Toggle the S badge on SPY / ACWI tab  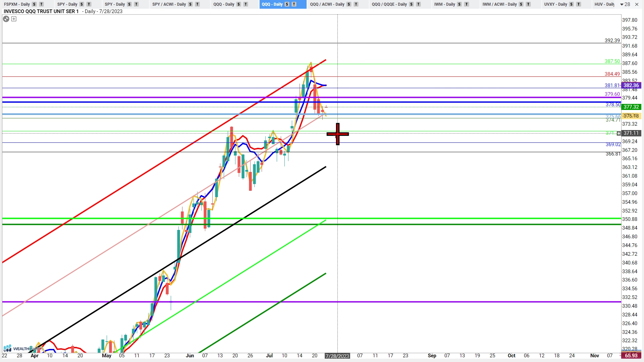click(191, 4)
